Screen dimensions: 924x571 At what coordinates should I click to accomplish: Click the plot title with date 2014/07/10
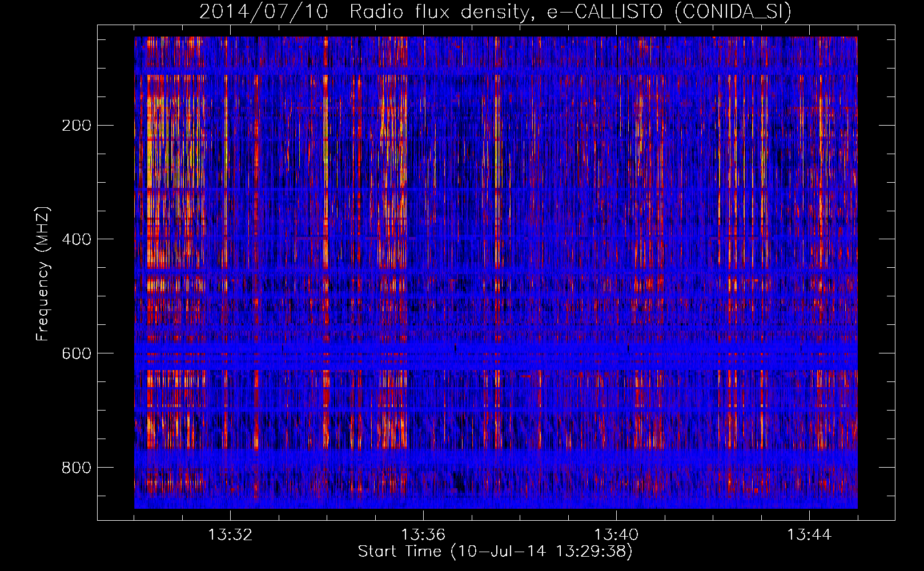[495, 11]
